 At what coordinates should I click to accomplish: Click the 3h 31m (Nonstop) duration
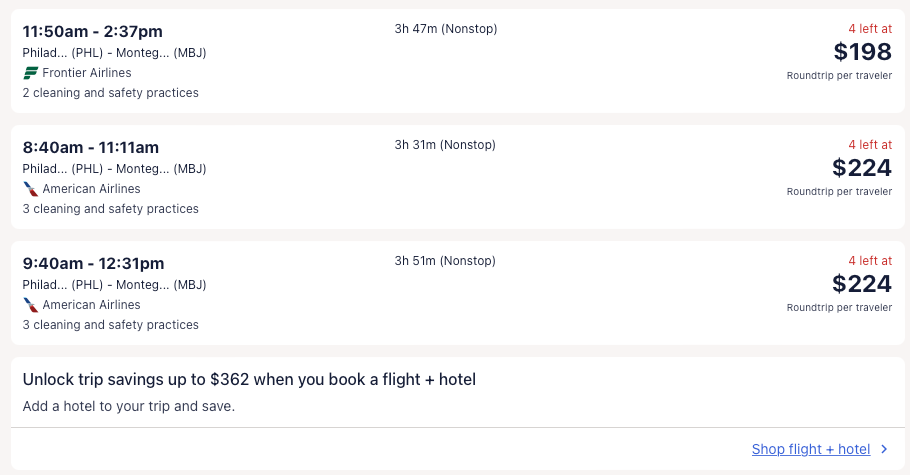pyautogui.click(x=445, y=145)
